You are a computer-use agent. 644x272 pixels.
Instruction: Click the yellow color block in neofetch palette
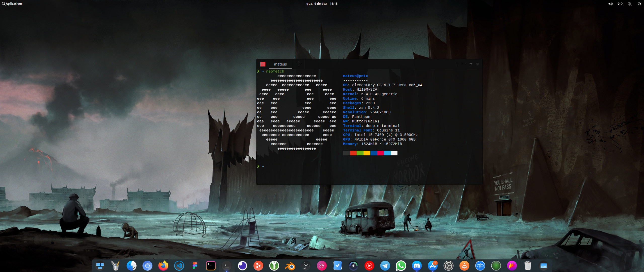coord(367,153)
